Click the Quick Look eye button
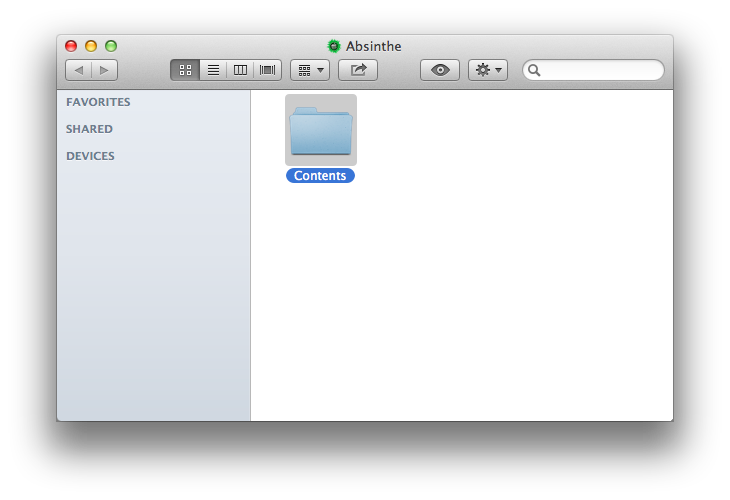Image resolution: width=730 pixels, height=500 pixels. (x=440, y=70)
